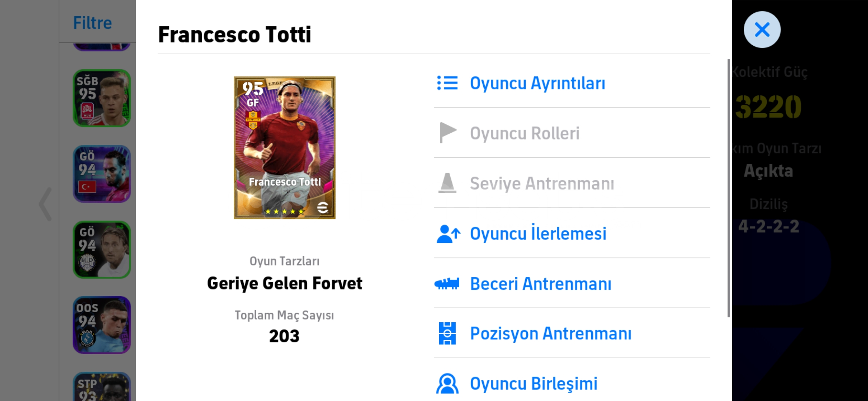The width and height of the screenshot is (868, 401).
Task: Tap the Beceri Antrenmanı boot icon
Action: pyautogui.click(x=447, y=284)
